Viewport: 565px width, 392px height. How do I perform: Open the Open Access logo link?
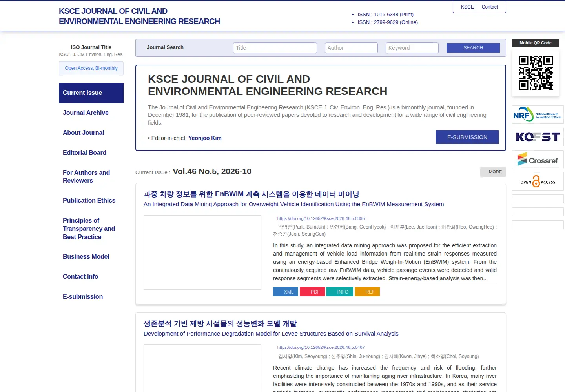tap(538, 181)
